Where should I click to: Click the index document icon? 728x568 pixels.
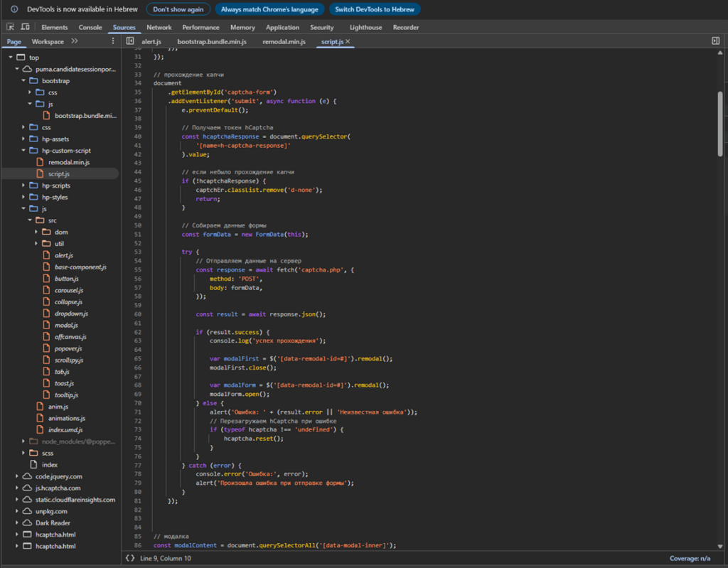(x=33, y=464)
